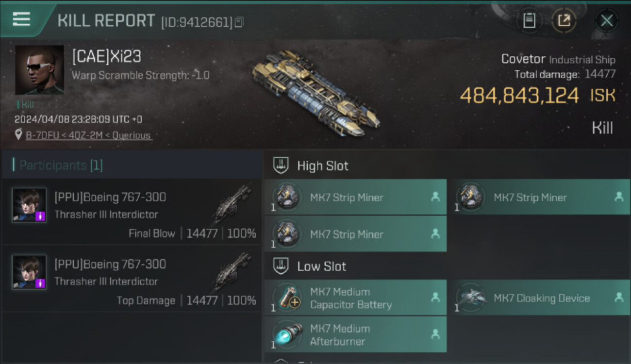
Task: Click the Covetor ship image
Action: point(315,93)
